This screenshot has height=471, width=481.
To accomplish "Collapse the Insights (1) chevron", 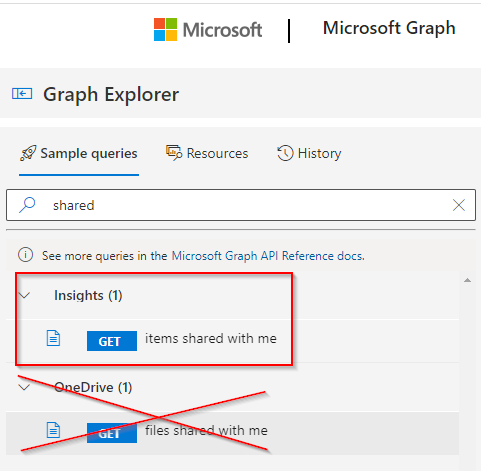I will click(x=24, y=295).
